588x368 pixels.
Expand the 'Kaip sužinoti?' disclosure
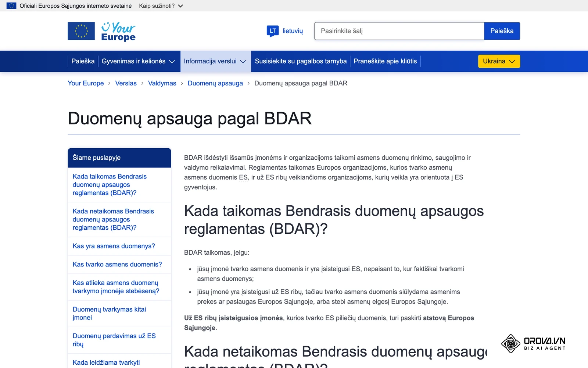161,6
